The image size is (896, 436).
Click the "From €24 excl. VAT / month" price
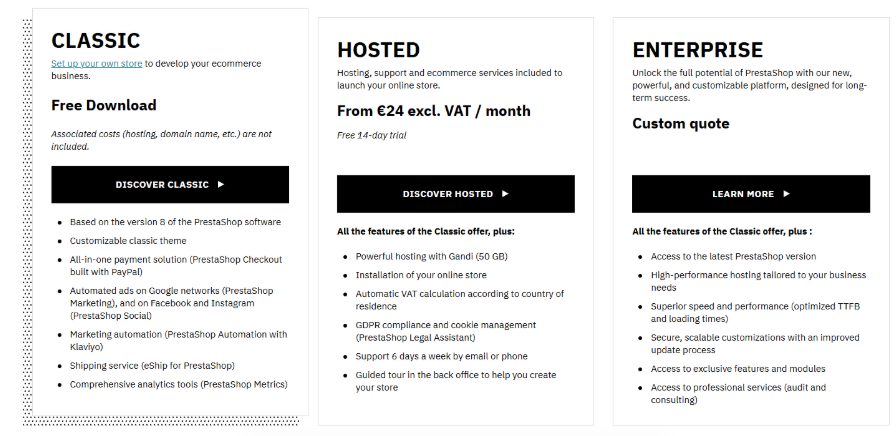click(434, 111)
